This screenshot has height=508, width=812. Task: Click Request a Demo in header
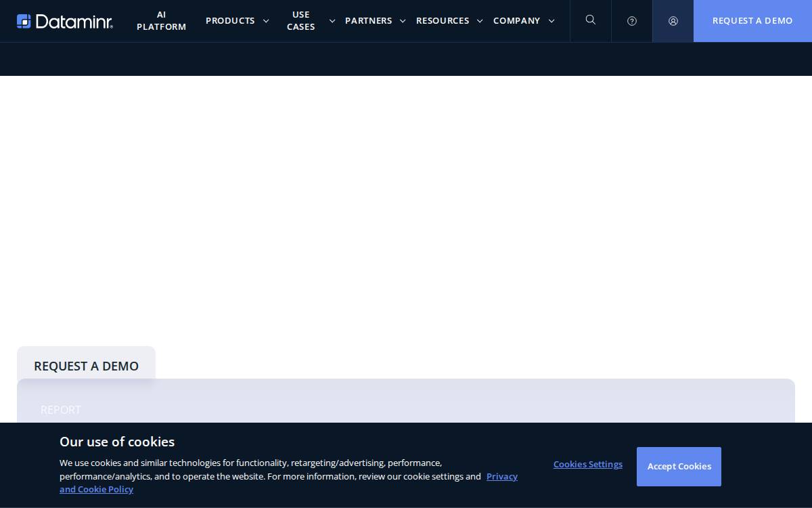(x=752, y=21)
